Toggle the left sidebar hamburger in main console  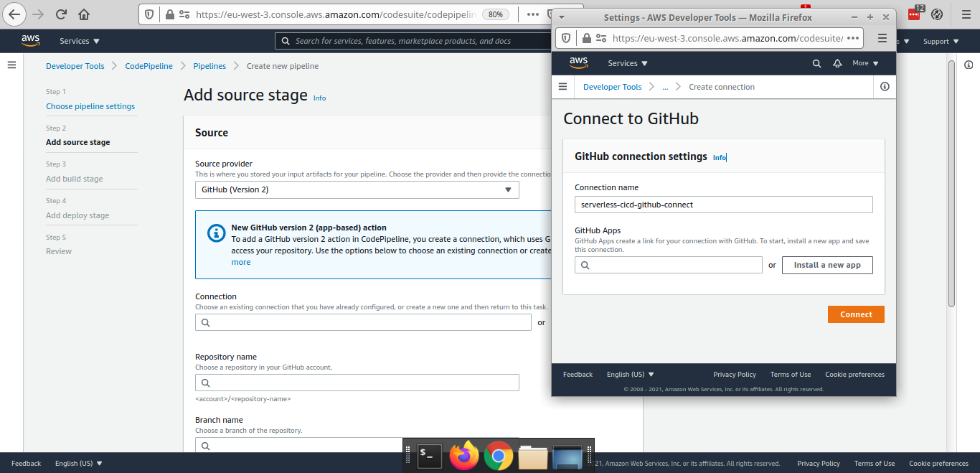point(11,65)
